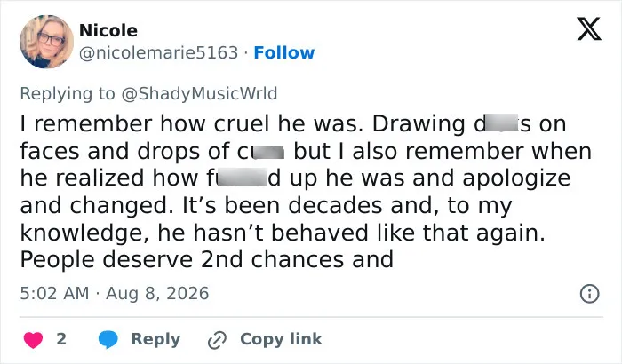
Task: Click the 'he hasn't behaved like that' line
Action: 283,233
